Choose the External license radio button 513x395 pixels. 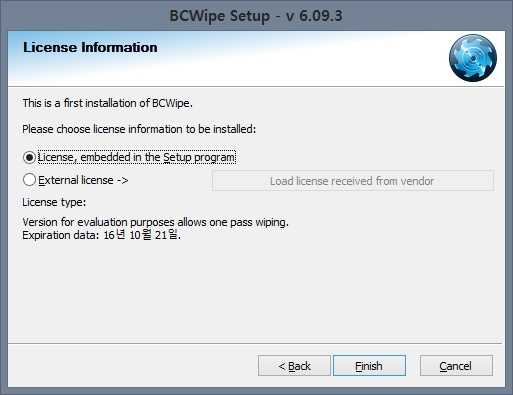29,180
